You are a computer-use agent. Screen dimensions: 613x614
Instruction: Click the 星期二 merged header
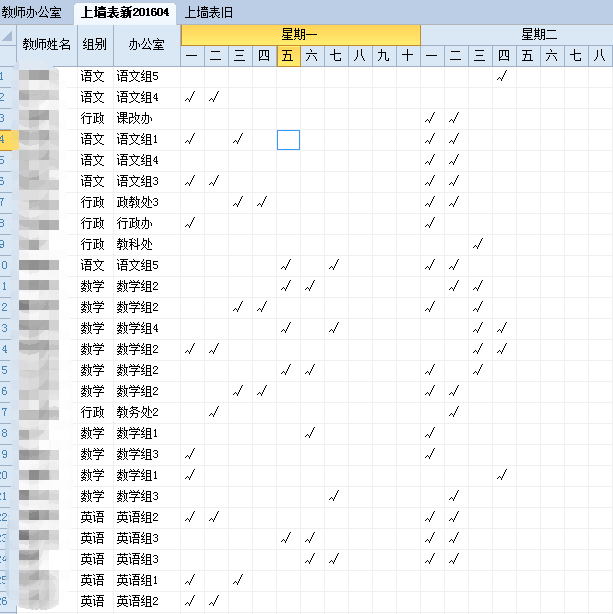tap(539, 35)
